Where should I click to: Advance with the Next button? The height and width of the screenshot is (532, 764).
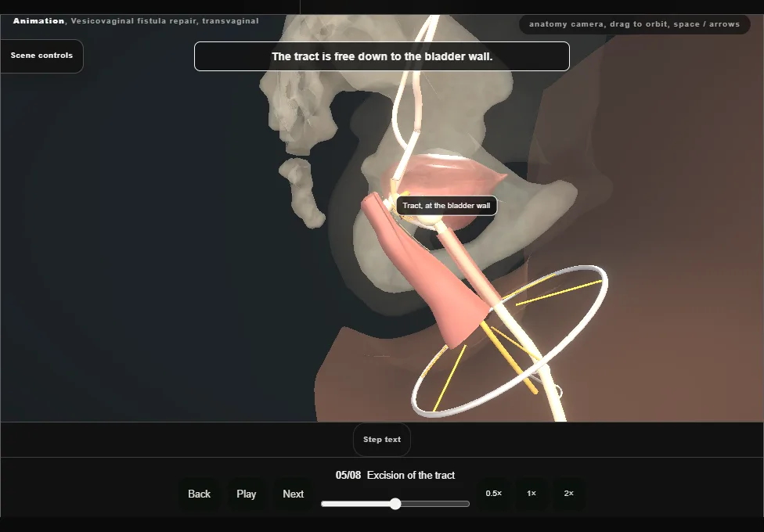(294, 494)
